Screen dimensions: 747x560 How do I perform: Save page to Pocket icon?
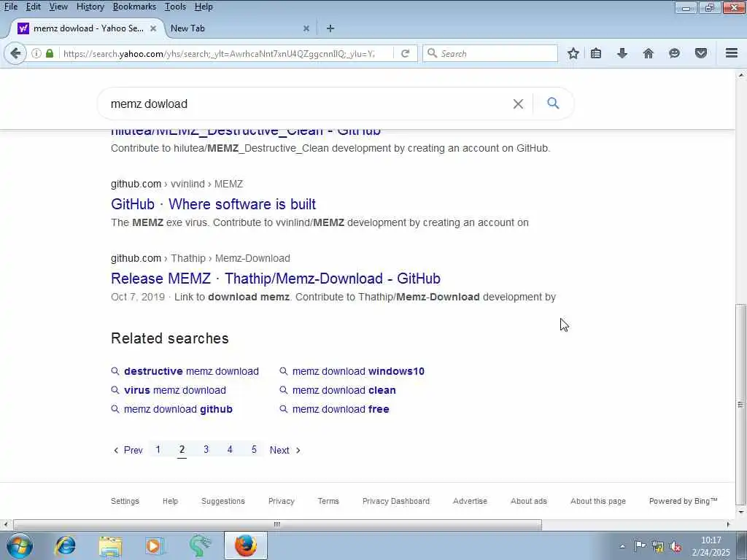tap(701, 53)
